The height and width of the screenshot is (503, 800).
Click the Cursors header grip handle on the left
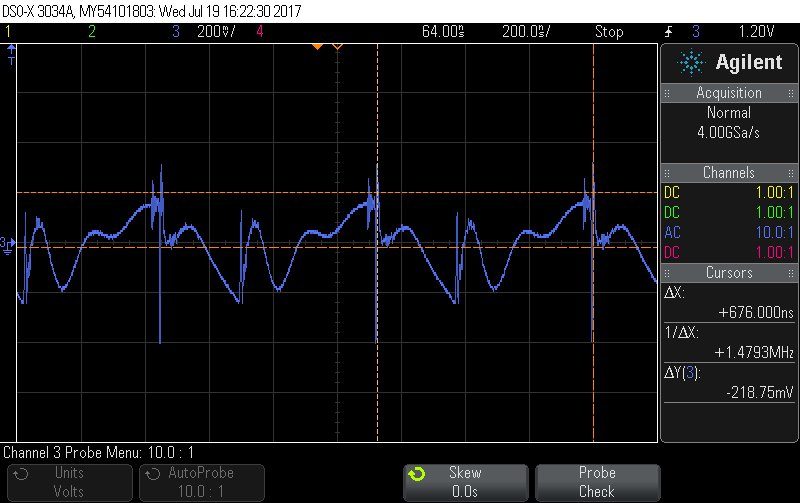(x=667, y=273)
